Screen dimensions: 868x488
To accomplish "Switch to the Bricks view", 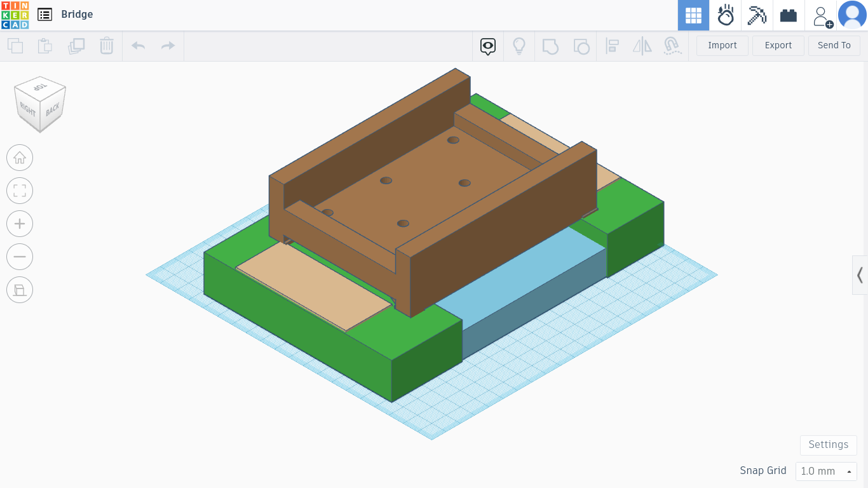I will tap(789, 15).
